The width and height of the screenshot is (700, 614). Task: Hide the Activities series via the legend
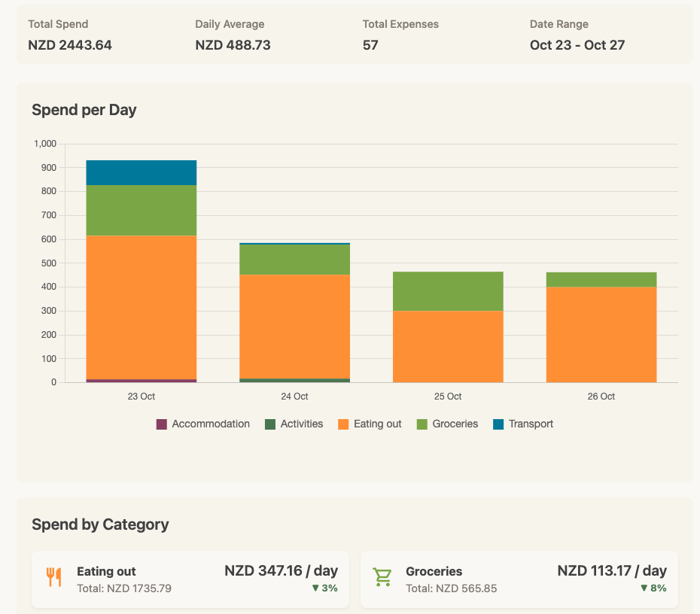pyautogui.click(x=294, y=424)
